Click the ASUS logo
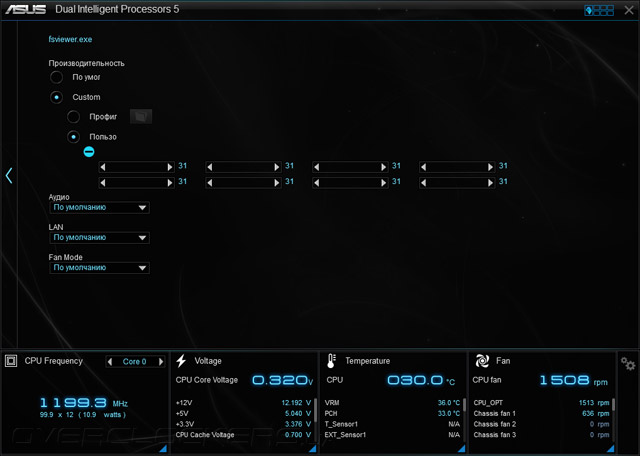The width and height of the screenshot is (640, 456). (x=26, y=9)
